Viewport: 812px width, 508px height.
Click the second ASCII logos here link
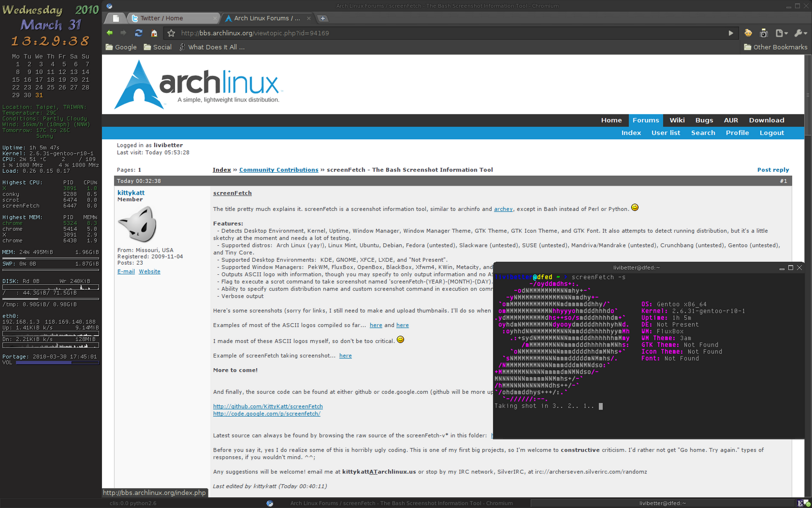402,325
